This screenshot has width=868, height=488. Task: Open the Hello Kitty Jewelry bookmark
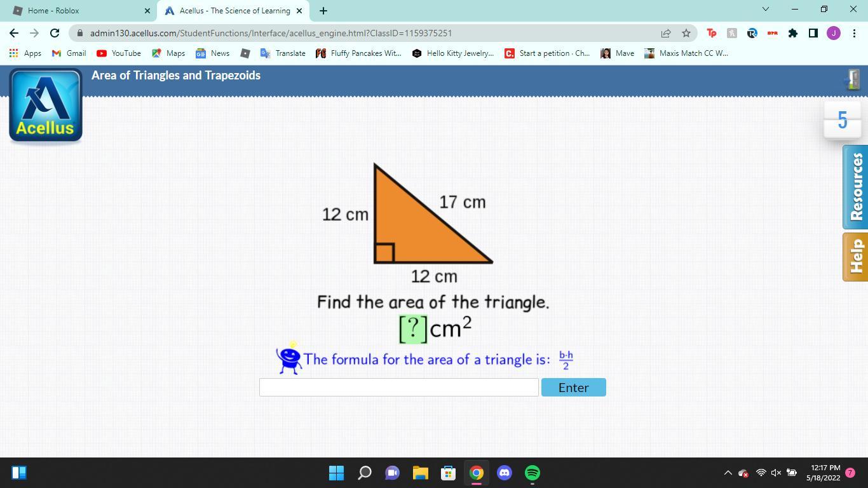(453, 53)
